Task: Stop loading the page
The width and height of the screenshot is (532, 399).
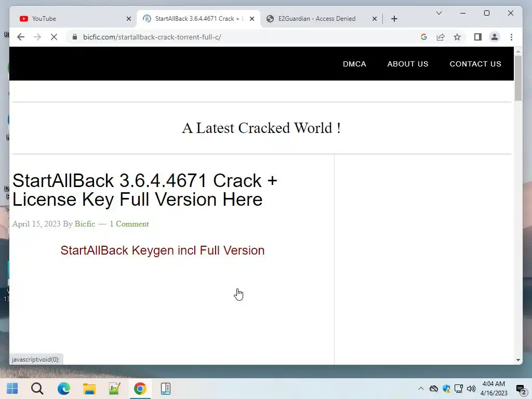Action: (x=54, y=37)
